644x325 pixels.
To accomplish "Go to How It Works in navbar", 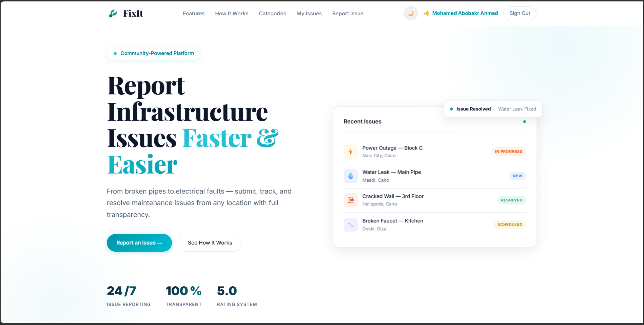I will (x=232, y=14).
